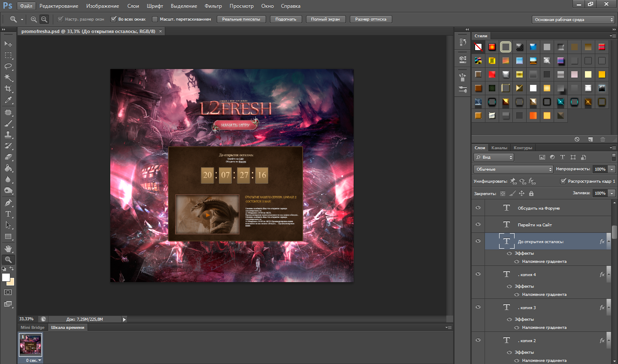Hide the '. копия 3' layer
This screenshot has width=618, height=364.
point(478,307)
